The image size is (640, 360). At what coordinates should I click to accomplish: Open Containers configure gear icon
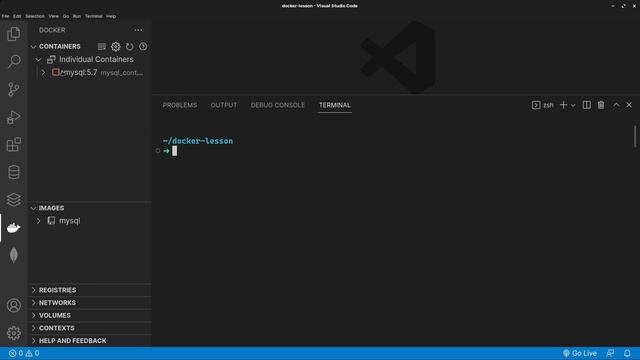click(x=116, y=47)
